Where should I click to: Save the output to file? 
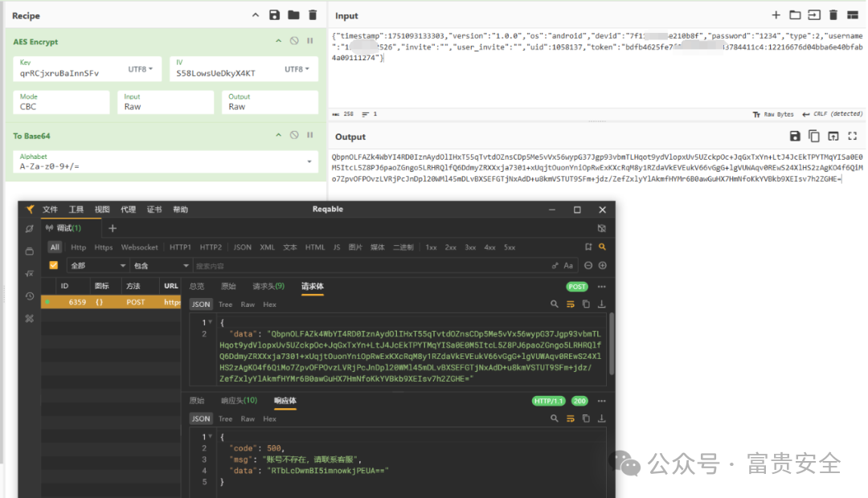click(795, 136)
